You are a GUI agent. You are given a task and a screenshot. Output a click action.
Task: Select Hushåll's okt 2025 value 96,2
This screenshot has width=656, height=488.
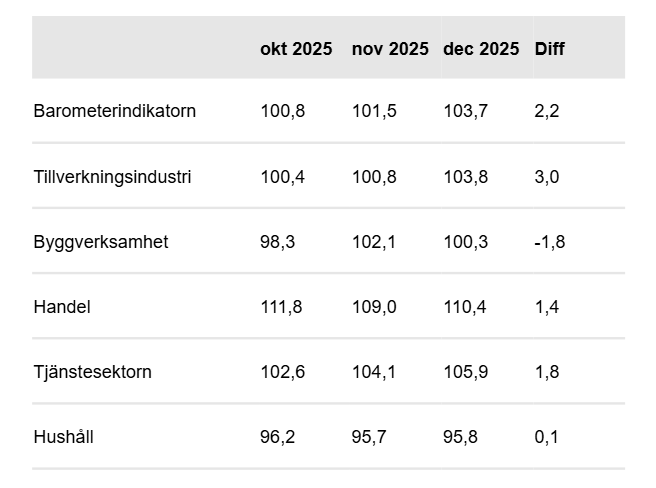pos(278,437)
